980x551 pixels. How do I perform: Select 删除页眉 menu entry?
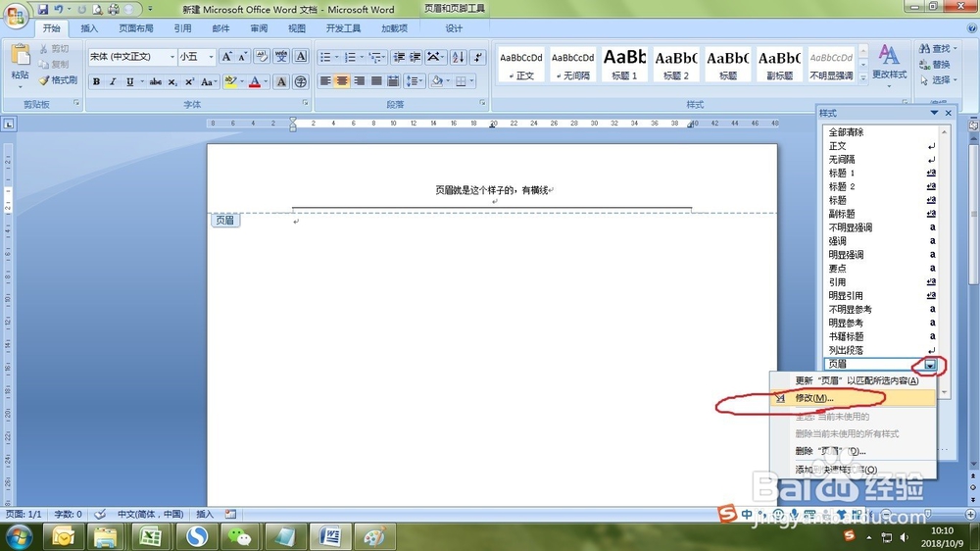(x=854, y=451)
